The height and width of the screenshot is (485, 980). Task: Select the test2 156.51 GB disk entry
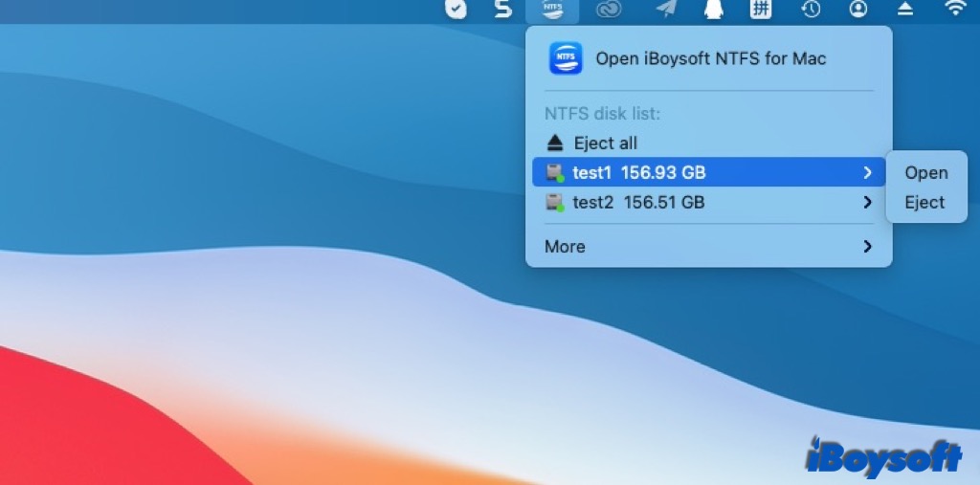click(x=638, y=203)
